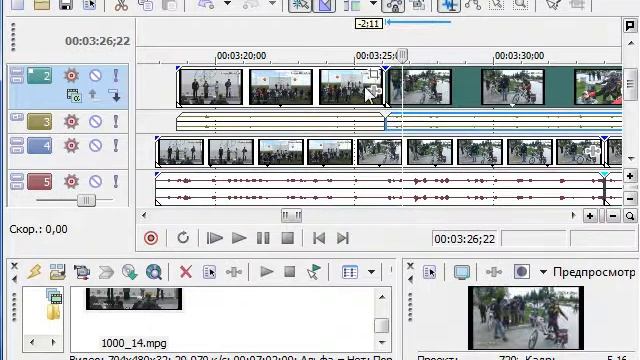Select the Envelope Edit tool
The height and width of the screenshot is (360, 640).
(x=473, y=5)
